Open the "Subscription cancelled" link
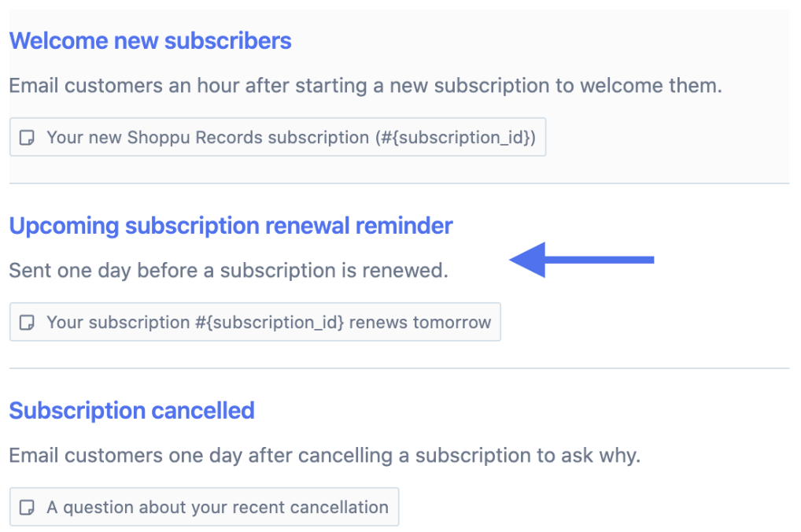Image resolution: width=801 pixels, height=532 pixels. pyautogui.click(x=131, y=410)
